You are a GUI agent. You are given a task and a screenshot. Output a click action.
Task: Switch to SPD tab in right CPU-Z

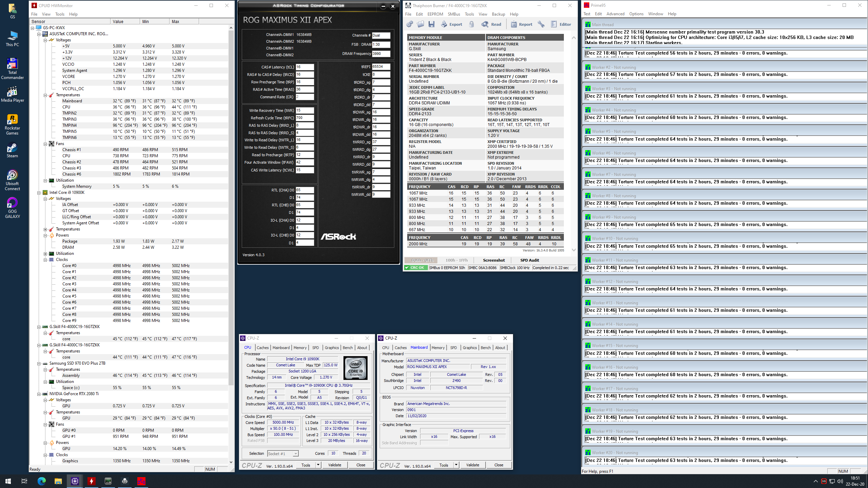pos(453,348)
